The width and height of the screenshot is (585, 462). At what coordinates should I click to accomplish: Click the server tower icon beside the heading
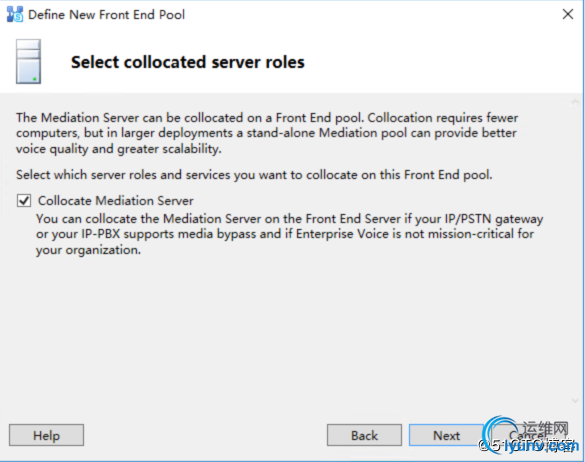pyautogui.click(x=28, y=62)
